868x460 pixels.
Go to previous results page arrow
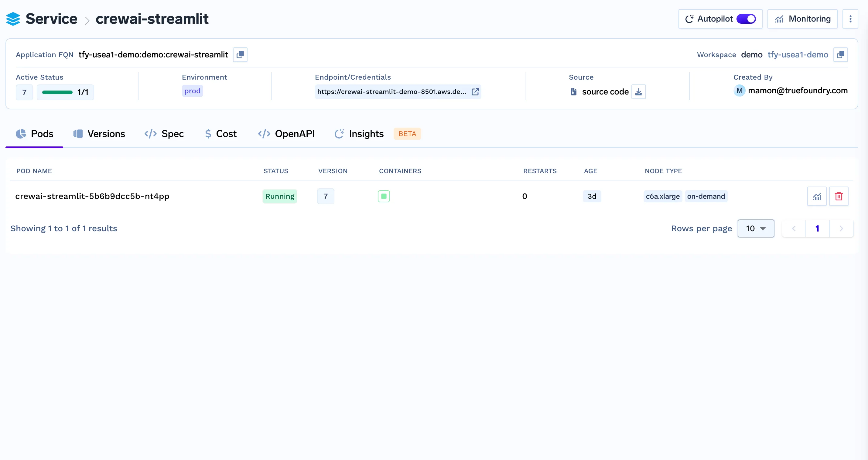[x=794, y=228]
